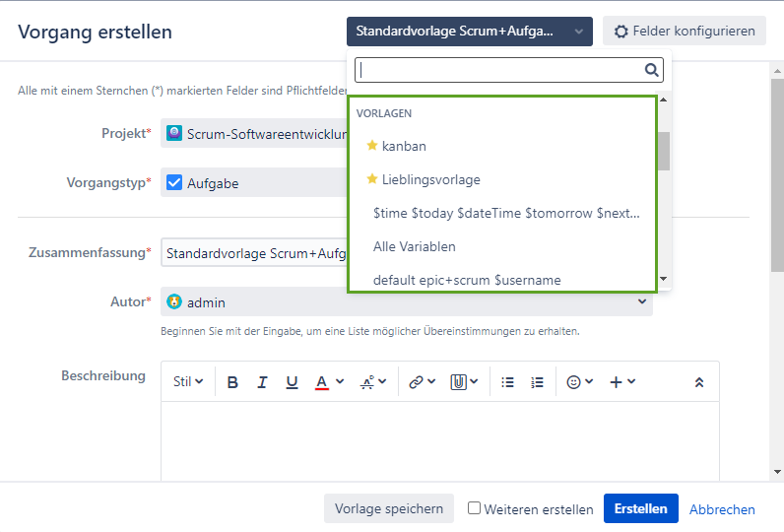Select the 'Alle Variablen' template
Image resolution: width=784 pixels, height=532 pixels.
[414, 246]
